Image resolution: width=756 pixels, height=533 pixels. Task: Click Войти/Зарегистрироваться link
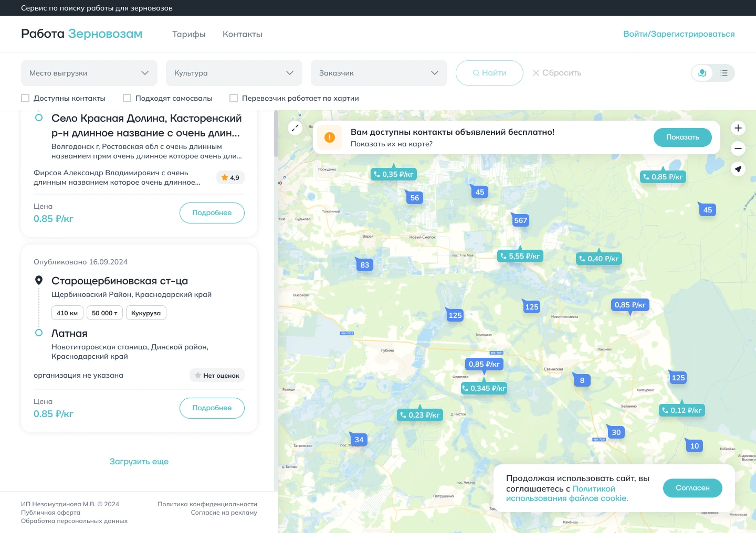pyautogui.click(x=679, y=34)
